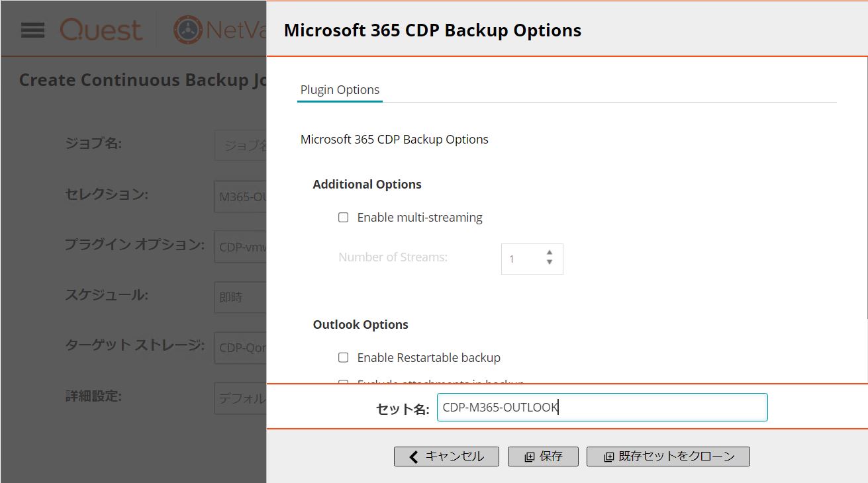Viewport: 868px width, 483px height.
Task: Open the セレクション dropdown in background page
Action: [x=240, y=197]
